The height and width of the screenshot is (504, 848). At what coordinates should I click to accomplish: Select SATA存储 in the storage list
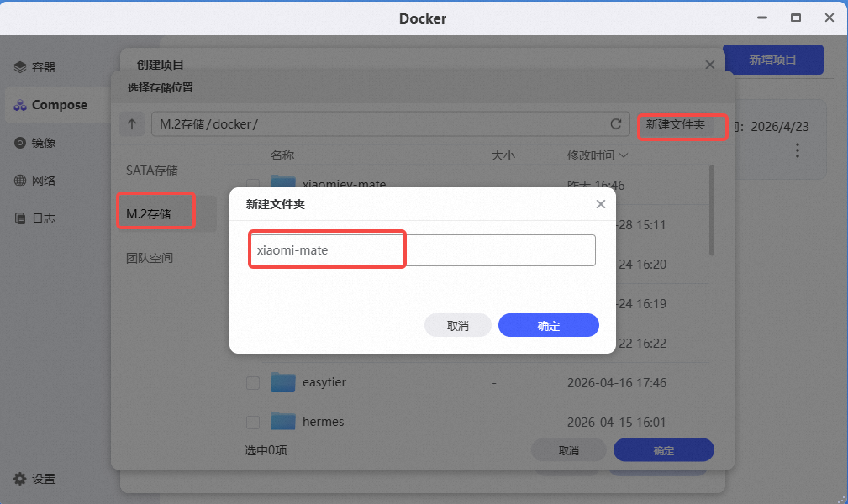coord(152,171)
